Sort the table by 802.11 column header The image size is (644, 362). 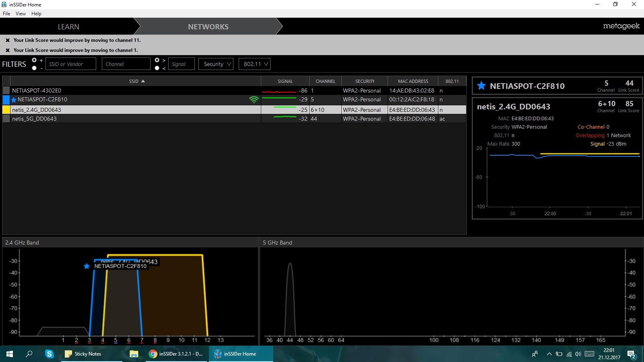click(x=452, y=81)
